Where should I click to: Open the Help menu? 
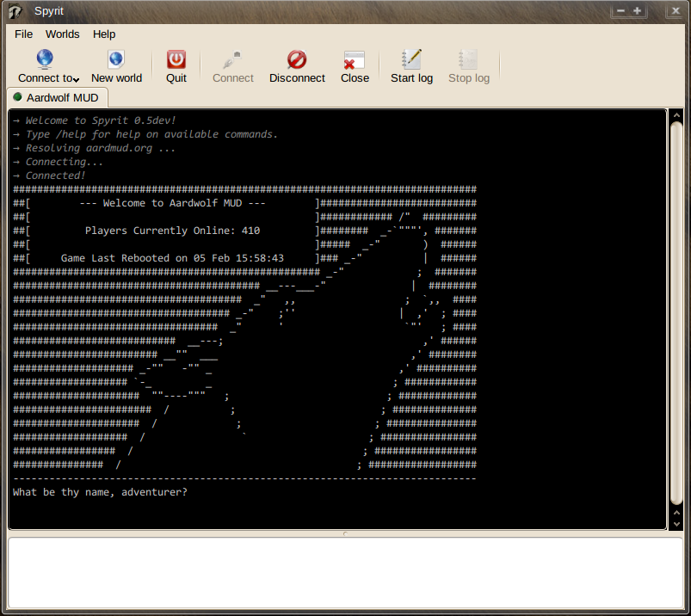pyautogui.click(x=104, y=34)
